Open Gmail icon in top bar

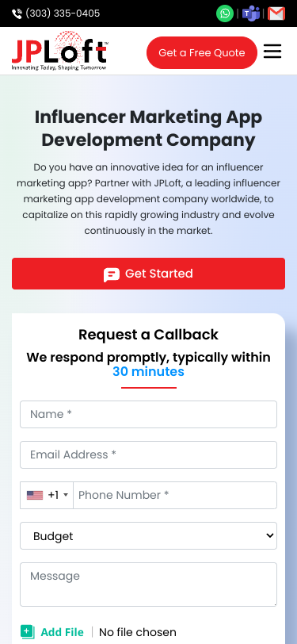(276, 13)
